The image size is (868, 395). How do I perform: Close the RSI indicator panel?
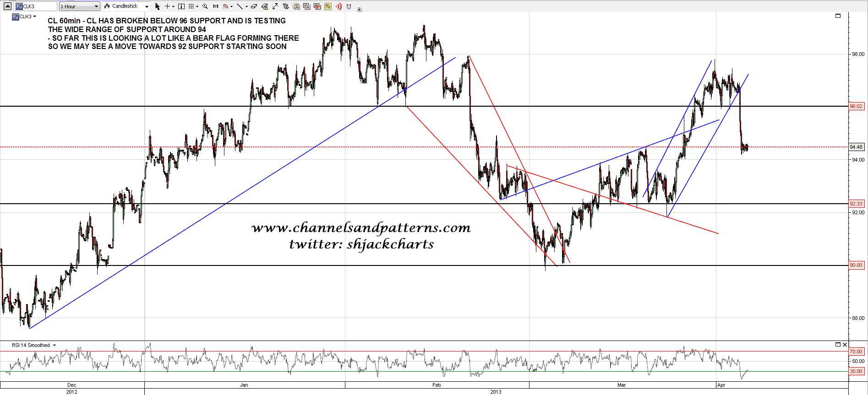[845, 345]
